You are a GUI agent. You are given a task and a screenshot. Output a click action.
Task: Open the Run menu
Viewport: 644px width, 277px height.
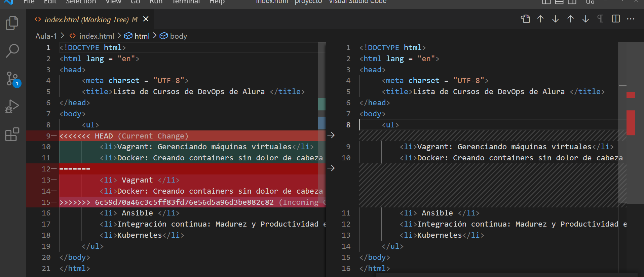(156, 2)
